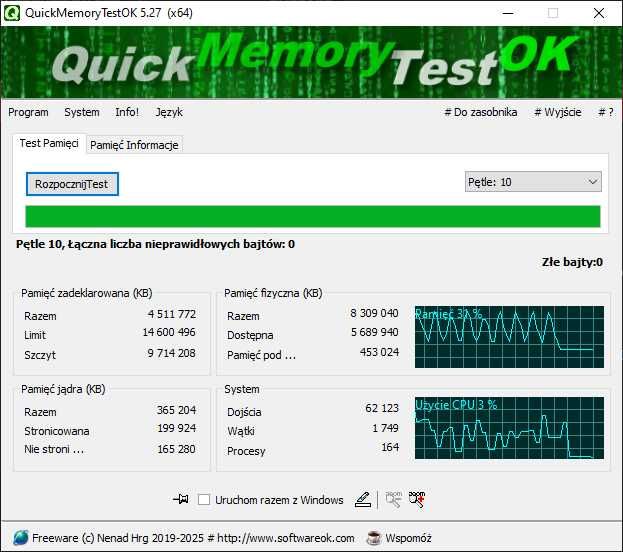Viewport: 623px width, 552px height.
Task: Open the softwareok.com freeware link
Action: (193, 538)
